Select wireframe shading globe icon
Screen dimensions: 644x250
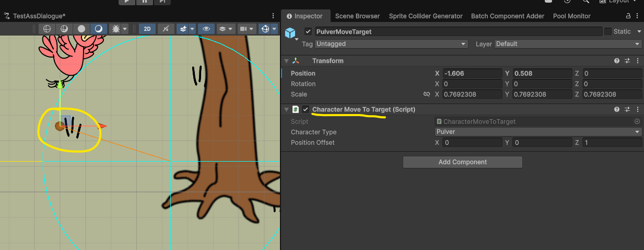click(x=47, y=29)
